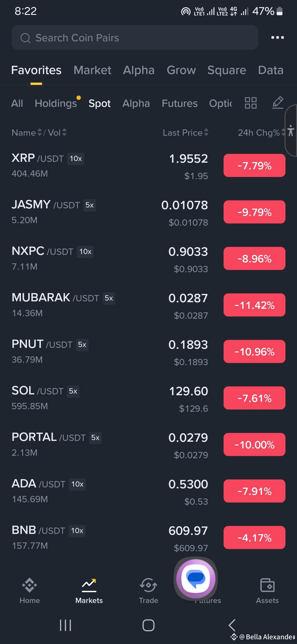Select the Holdings sub-tab
The width and height of the screenshot is (297, 644).
(56, 103)
